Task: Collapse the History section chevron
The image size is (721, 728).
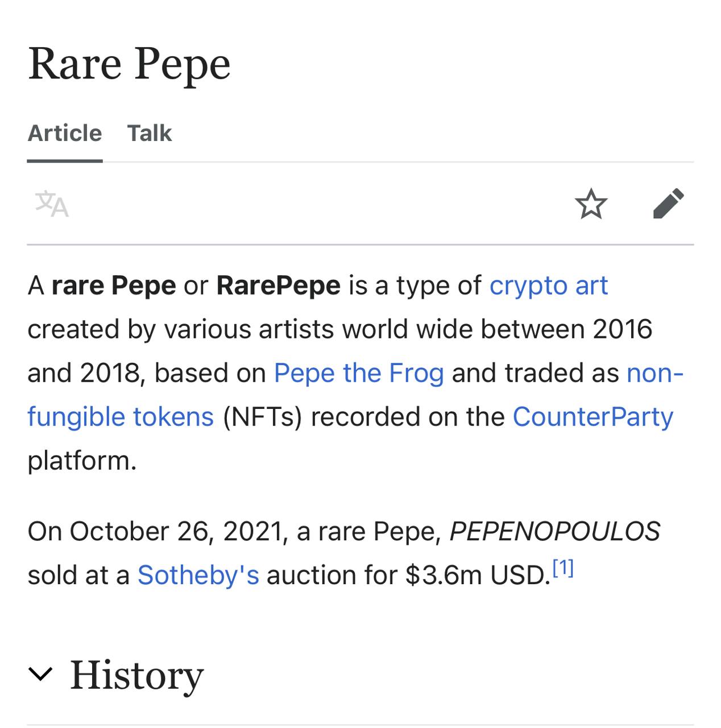Action: tap(40, 674)
